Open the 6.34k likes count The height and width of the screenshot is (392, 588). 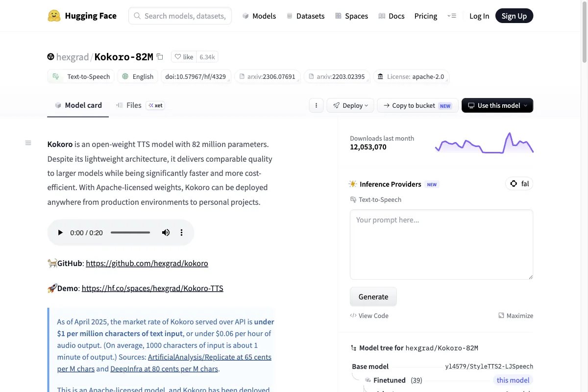207,57
